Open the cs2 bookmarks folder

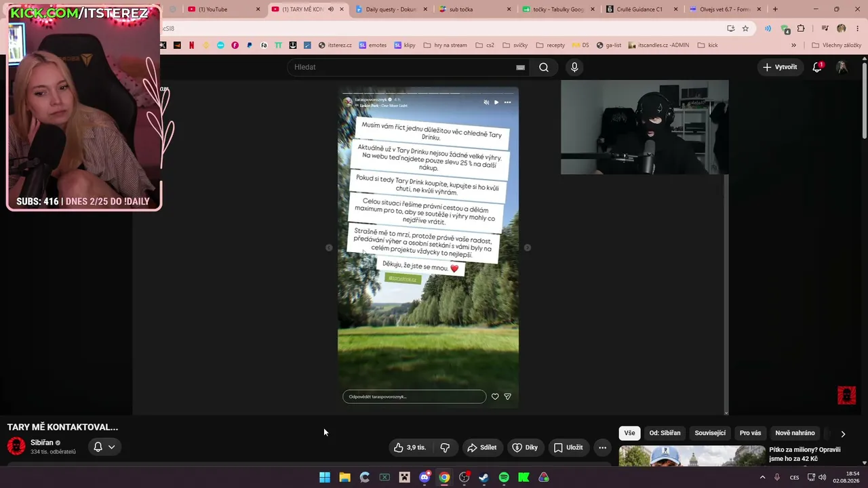click(x=485, y=45)
